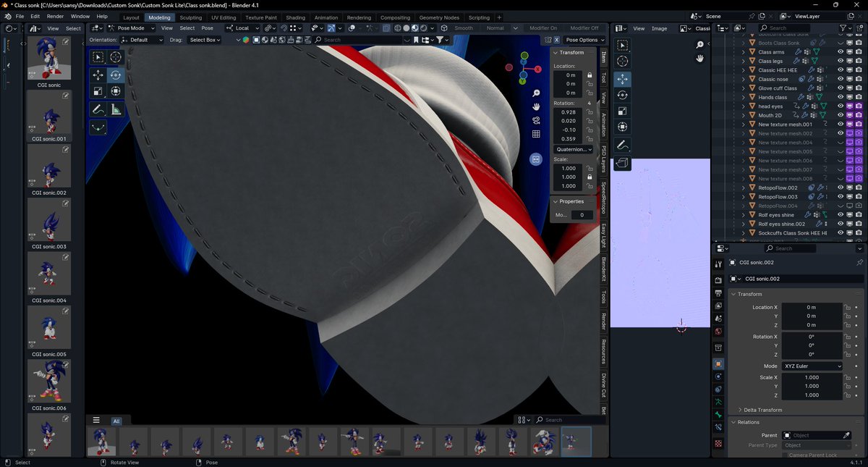Expand Class legs tree item
868x467 pixels.
743,61
